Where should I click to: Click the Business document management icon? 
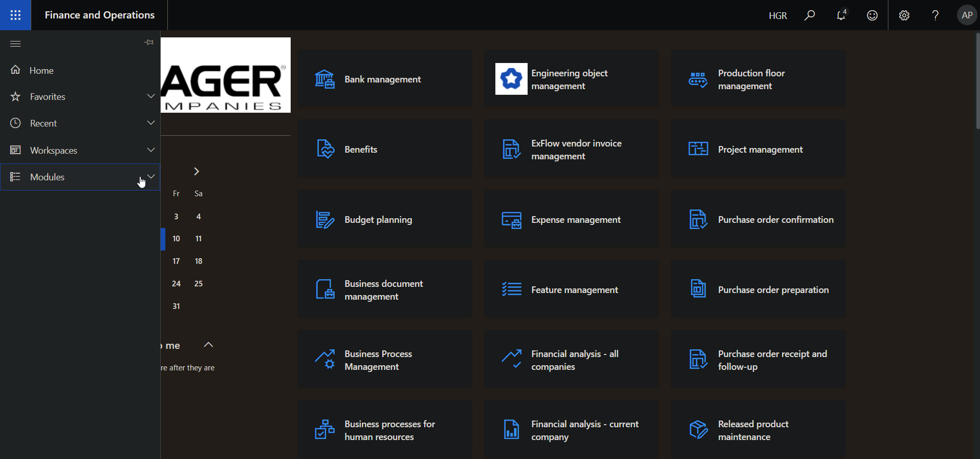tap(324, 289)
